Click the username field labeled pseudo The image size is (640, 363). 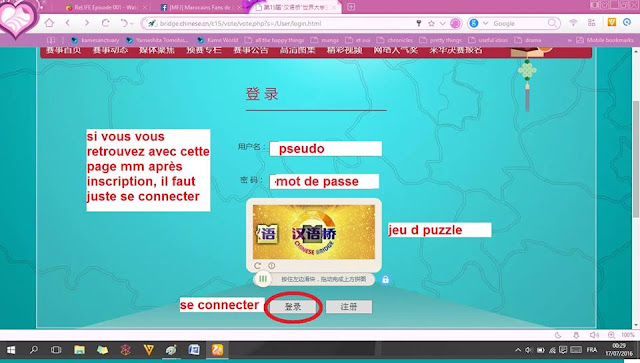(x=326, y=149)
